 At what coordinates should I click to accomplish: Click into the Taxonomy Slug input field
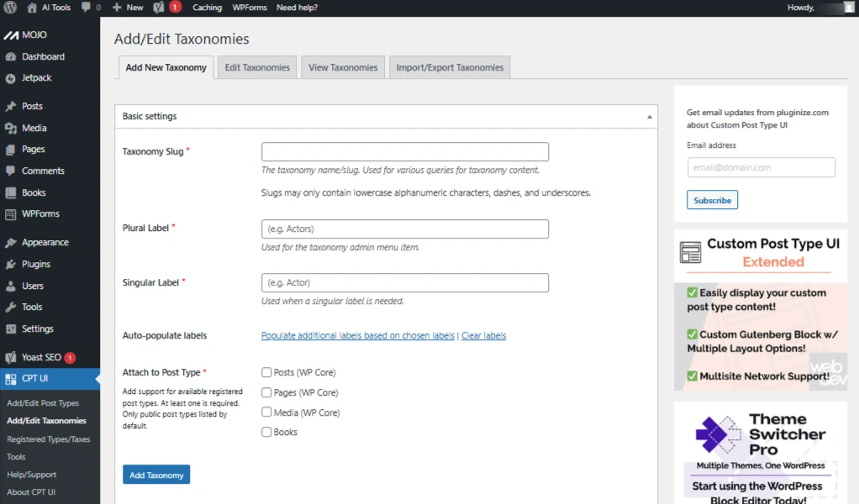(x=404, y=152)
